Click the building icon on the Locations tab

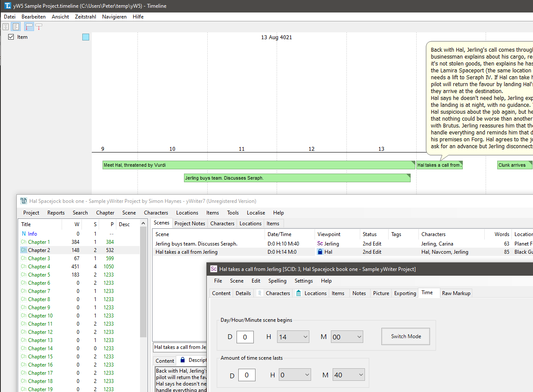coord(299,293)
